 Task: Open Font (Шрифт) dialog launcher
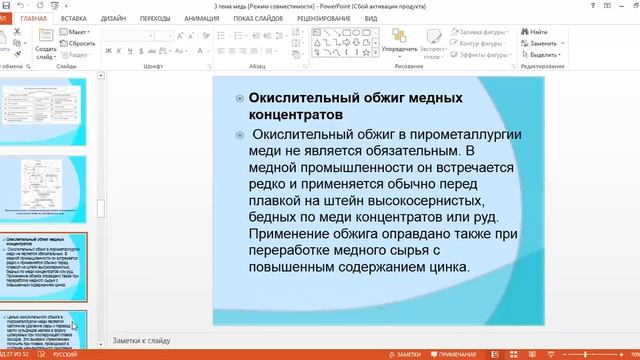[209, 66]
